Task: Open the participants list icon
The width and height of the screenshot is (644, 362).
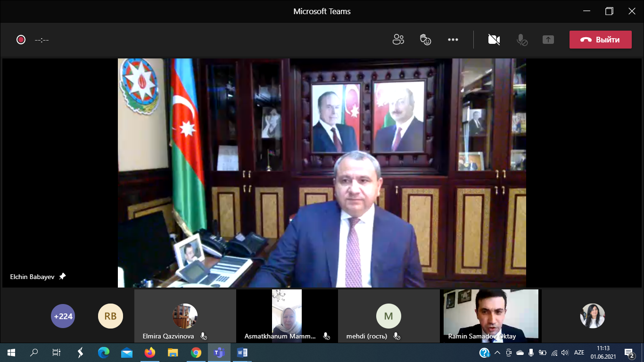Action: (x=398, y=40)
